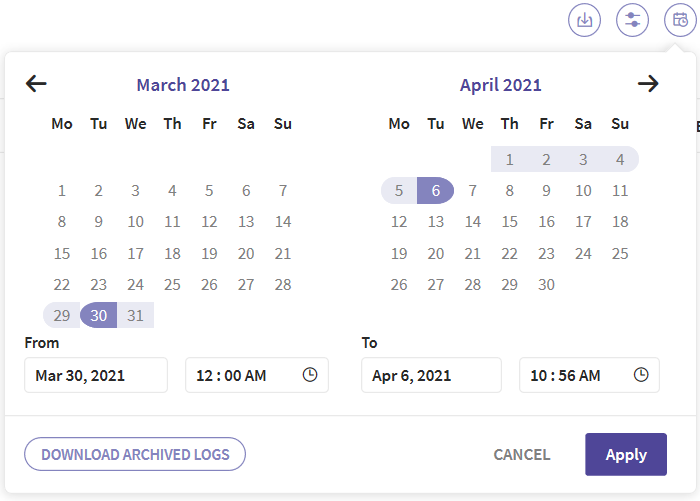Go to previous month with left arrow
This screenshot has width=700, height=501.
pos(36,84)
